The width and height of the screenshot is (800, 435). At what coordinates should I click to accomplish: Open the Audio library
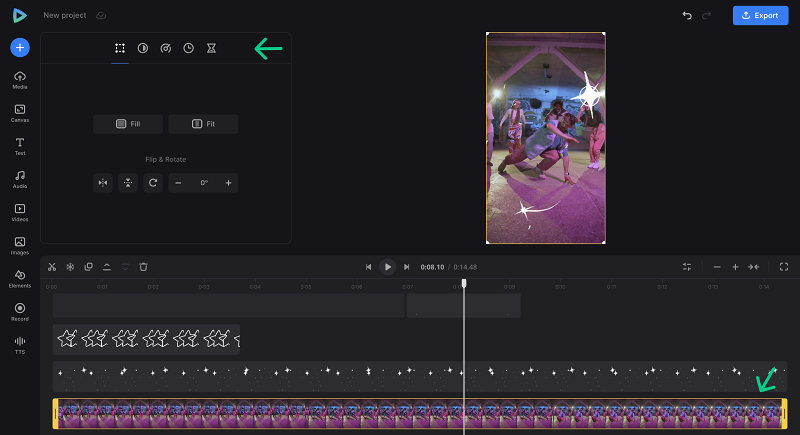pos(20,180)
